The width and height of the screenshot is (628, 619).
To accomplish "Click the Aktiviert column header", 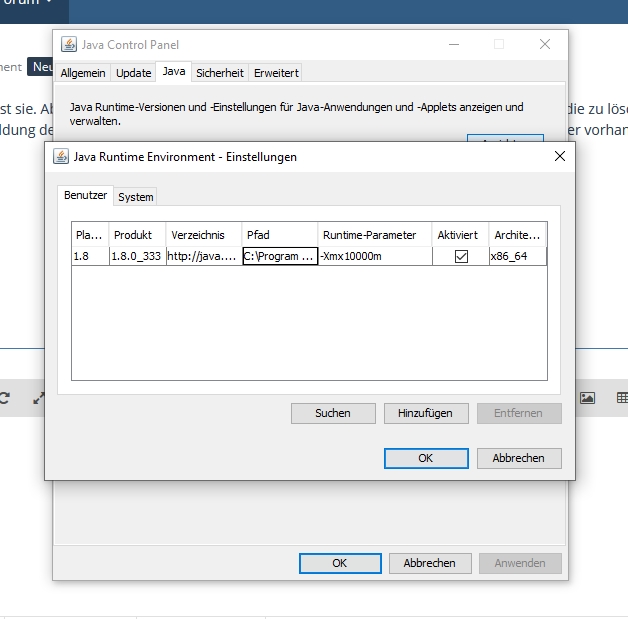I will 460,235.
